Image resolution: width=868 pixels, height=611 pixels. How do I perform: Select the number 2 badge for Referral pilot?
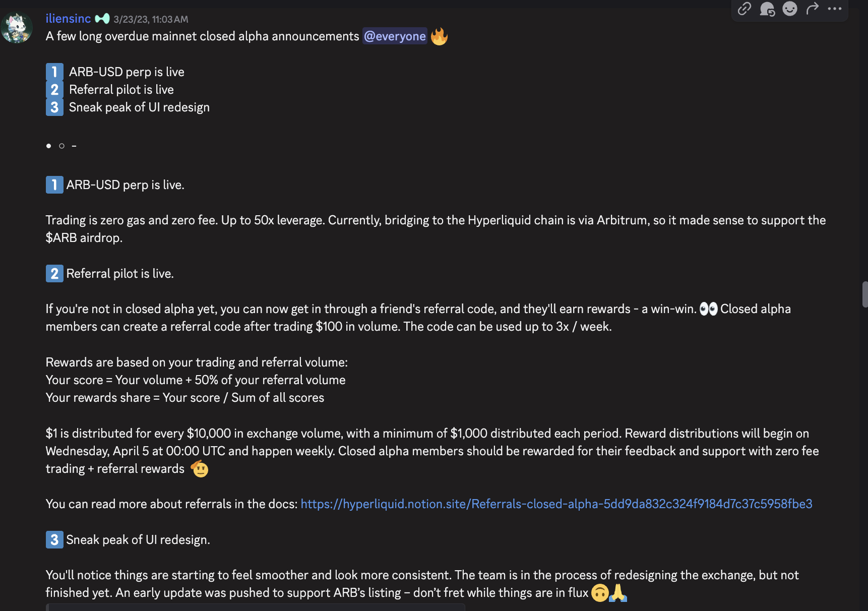click(x=54, y=89)
